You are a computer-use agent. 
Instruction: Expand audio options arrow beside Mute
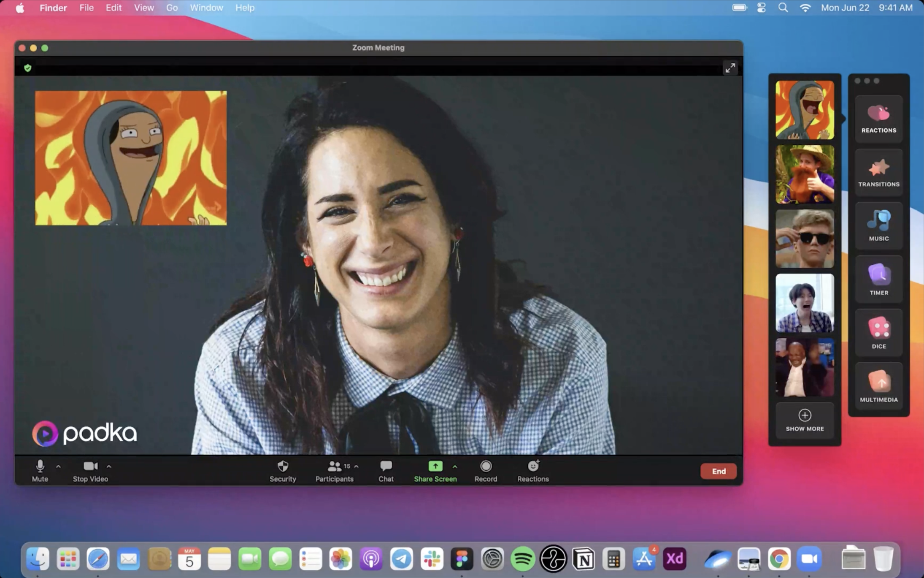pyautogui.click(x=59, y=467)
